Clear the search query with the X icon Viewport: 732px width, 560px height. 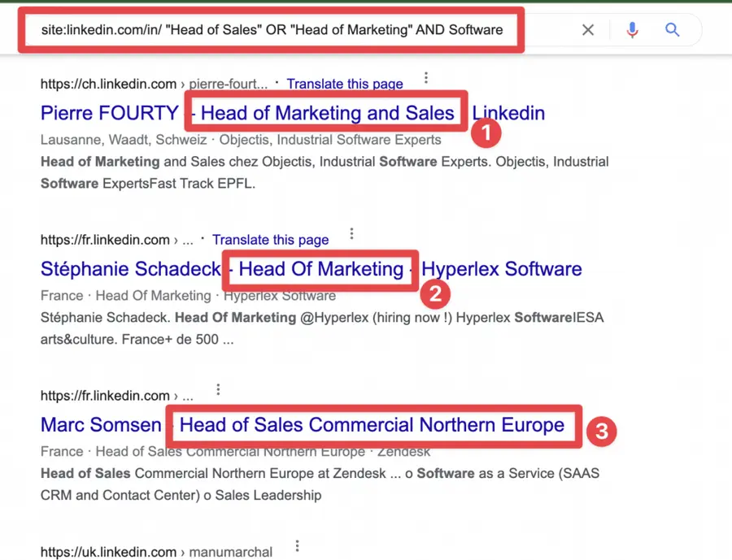(588, 29)
